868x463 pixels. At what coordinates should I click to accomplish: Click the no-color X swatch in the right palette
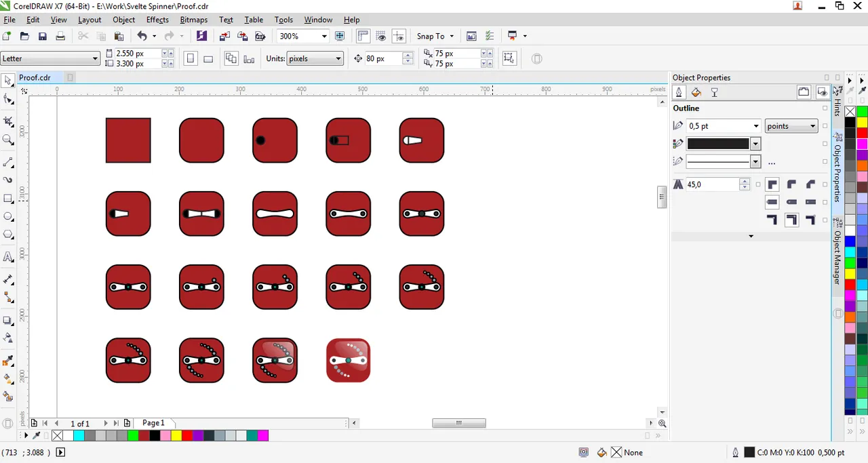850,111
